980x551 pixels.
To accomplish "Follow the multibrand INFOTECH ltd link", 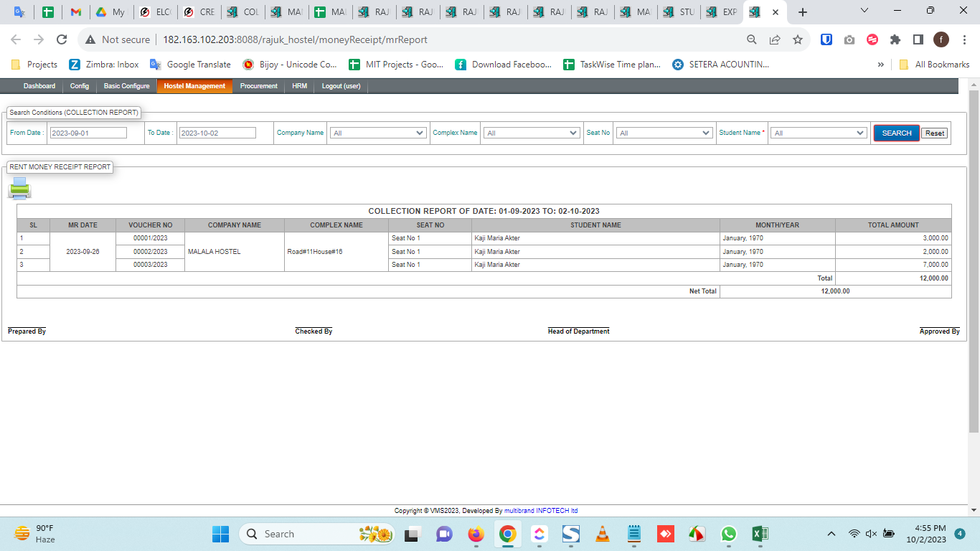I will coord(540,511).
